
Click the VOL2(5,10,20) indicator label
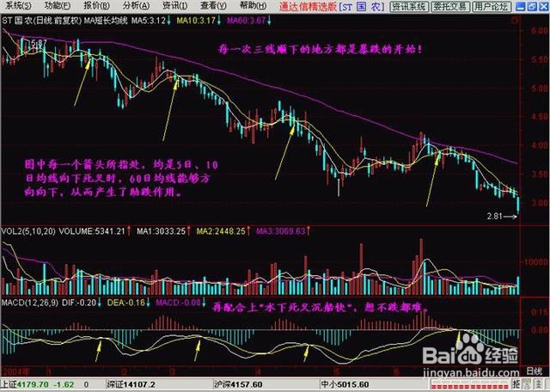28,231
